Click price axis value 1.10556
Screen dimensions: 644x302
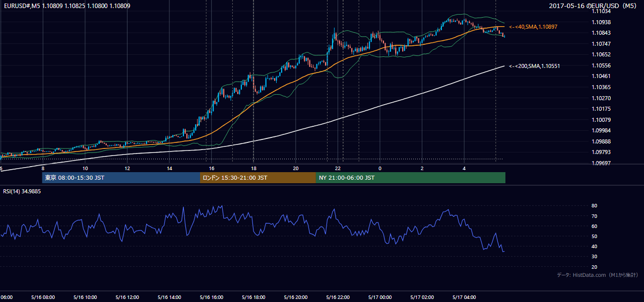tap(602, 65)
